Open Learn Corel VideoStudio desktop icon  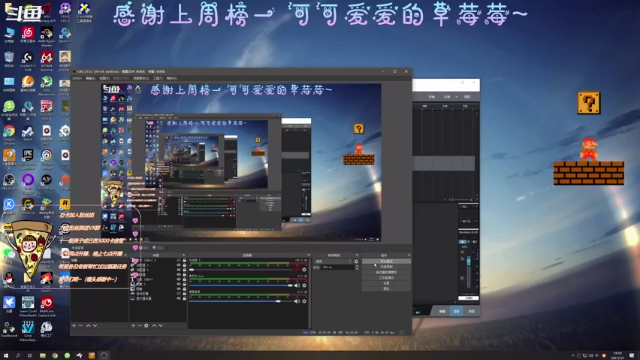[28, 303]
